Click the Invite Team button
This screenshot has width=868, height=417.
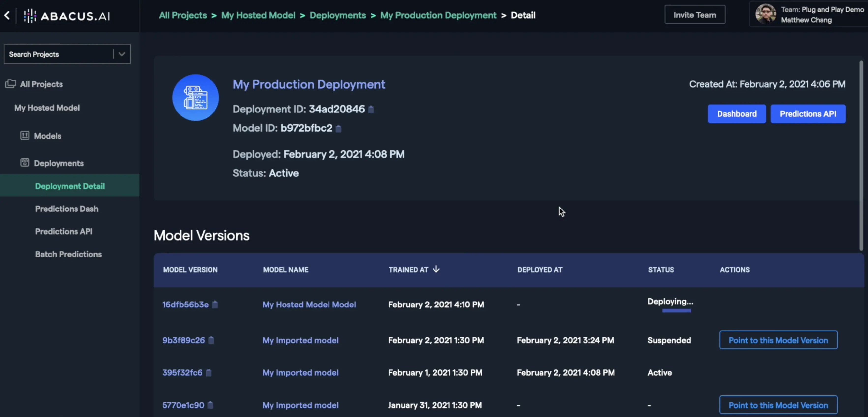click(695, 15)
